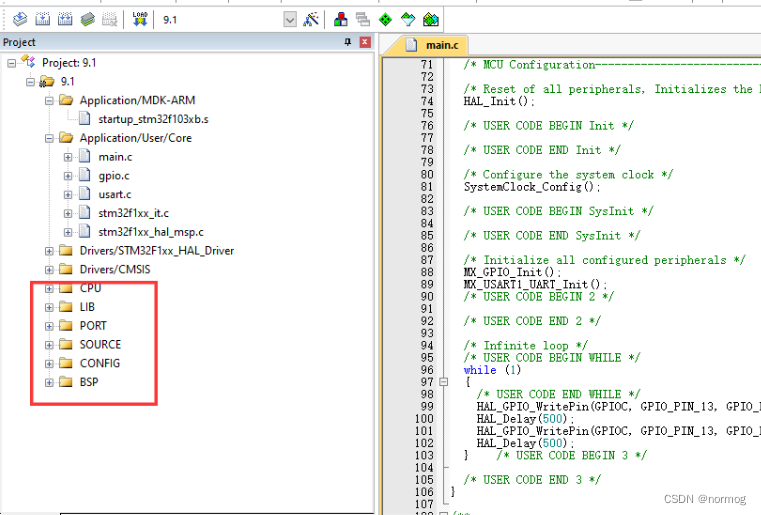Click the LOAD download-to-flash icon
Viewport: 761px width, 515px height.
140,19
